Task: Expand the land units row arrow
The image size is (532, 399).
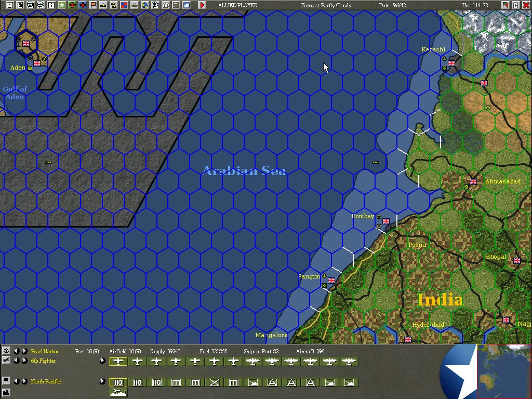Action: coord(102,381)
